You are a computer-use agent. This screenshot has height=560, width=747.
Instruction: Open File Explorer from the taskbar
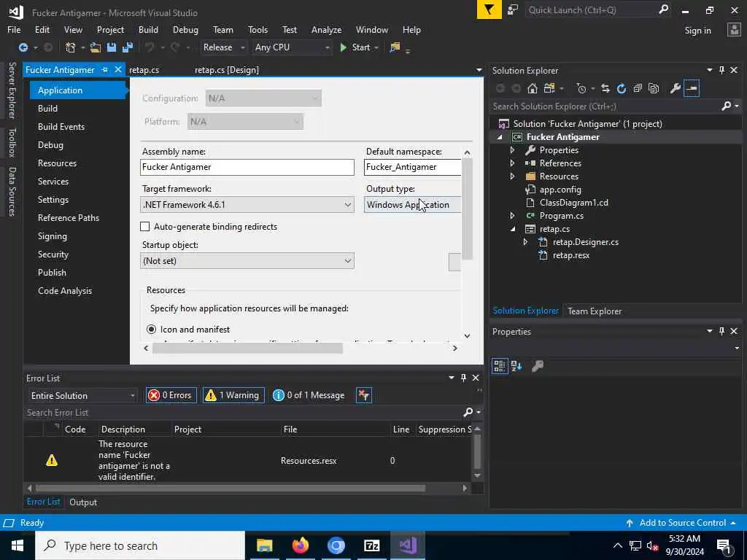264,545
